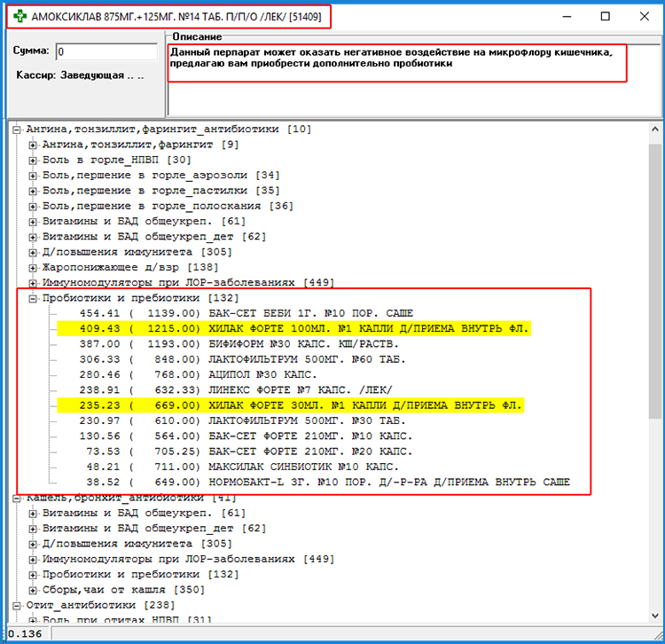Collapse the first Пробиотики и пребиотики [132] node
Viewport: 665px width, 644px height.
click(33, 298)
